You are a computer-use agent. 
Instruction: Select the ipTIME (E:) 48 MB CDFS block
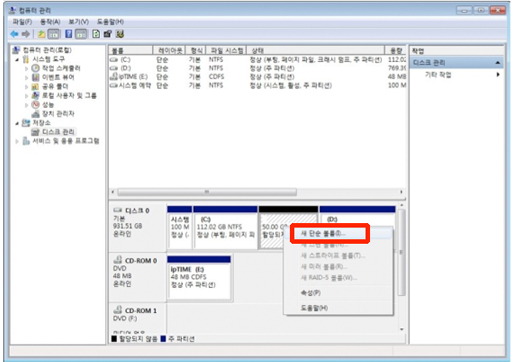click(199, 277)
